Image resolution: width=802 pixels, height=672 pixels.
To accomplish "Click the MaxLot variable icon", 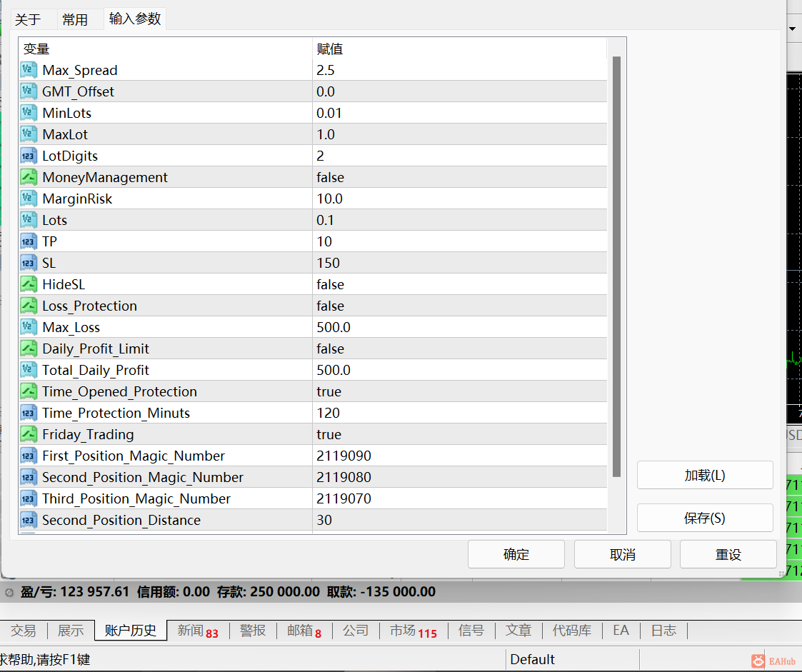I will 29,134.
